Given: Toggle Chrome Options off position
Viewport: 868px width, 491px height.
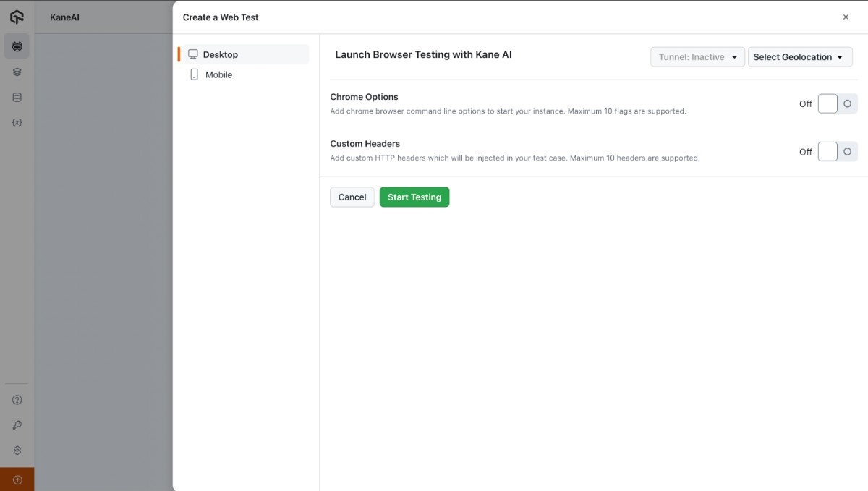Looking at the screenshot, I should 827,103.
